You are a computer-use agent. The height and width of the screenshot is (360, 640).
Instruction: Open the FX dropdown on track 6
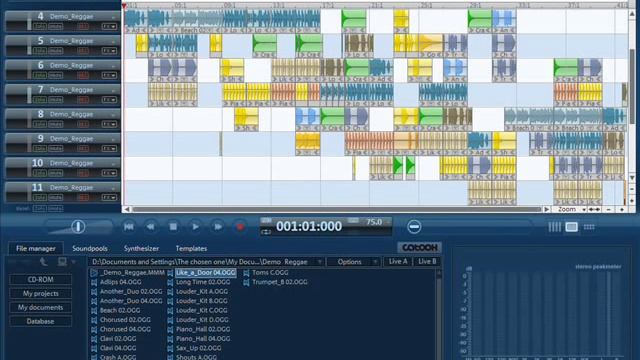click(x=109, y=76)
